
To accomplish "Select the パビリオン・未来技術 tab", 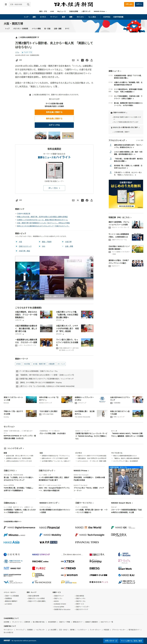I will pyautogui.click(x=20, y=29).
